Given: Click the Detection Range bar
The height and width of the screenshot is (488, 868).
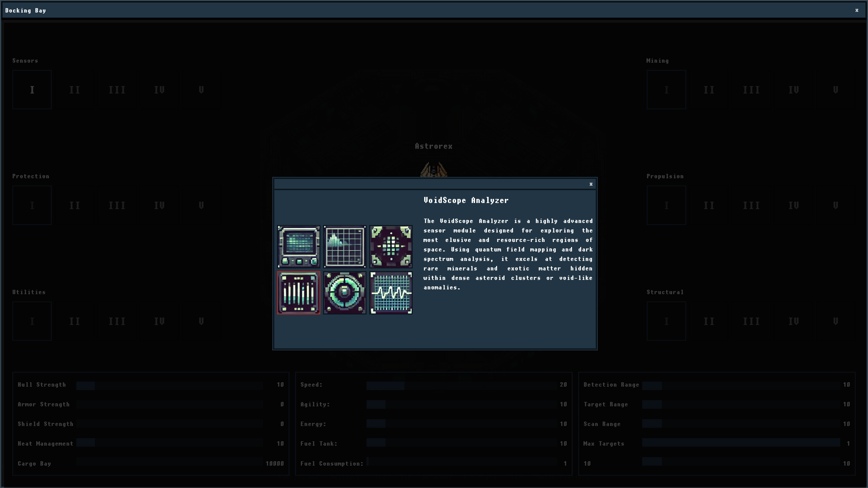Looking at the screenshot, I should [x=746, y=385].
